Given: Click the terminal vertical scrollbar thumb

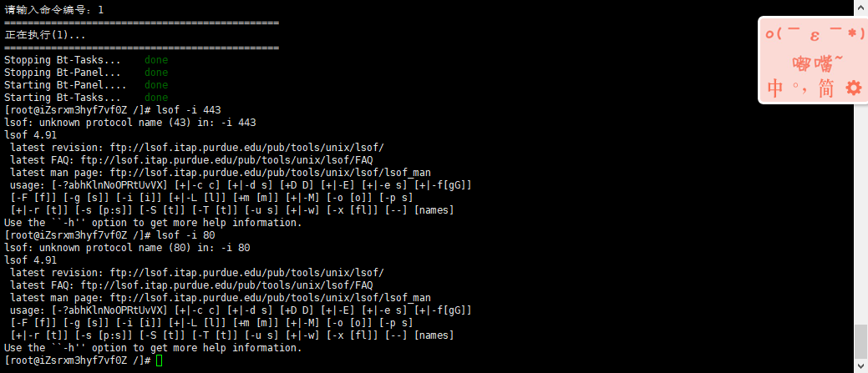Looking at the screenshot, I should click(860, 343).
